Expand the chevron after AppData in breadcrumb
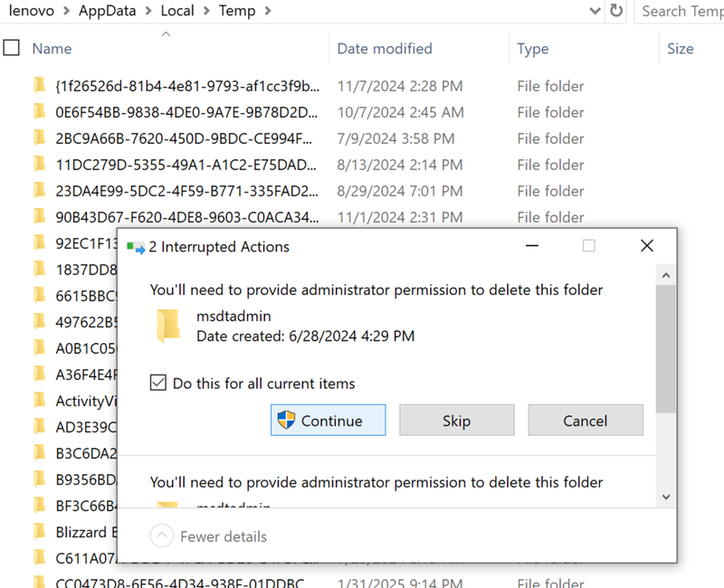 click(148, 11)
